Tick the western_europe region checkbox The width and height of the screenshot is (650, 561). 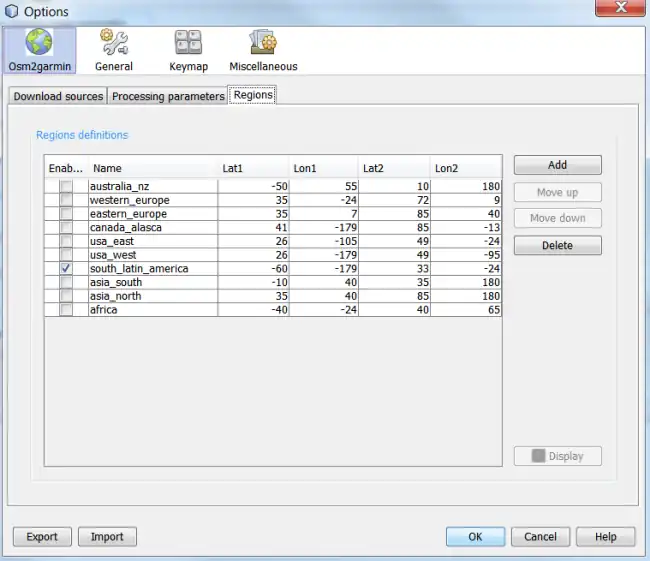(x=66, y=200)
